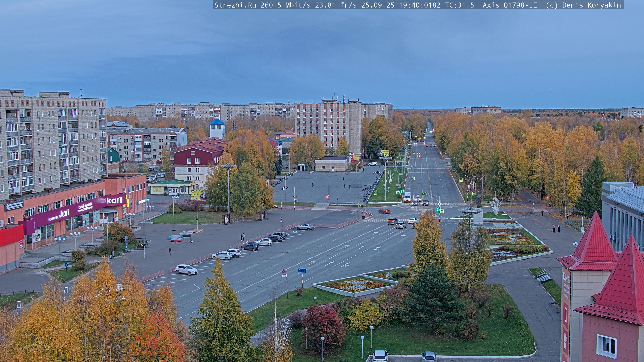
Task: Click the blue lane direction road sign
Action: pyautogui.click(x=302, y=270)
